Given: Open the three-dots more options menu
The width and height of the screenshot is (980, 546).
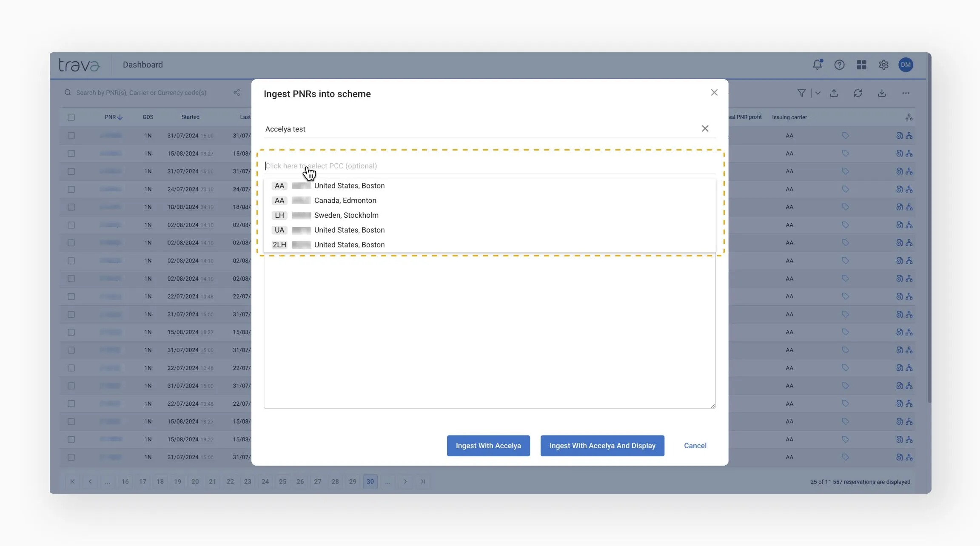Looking at the screenshot, I should point(906,93).
